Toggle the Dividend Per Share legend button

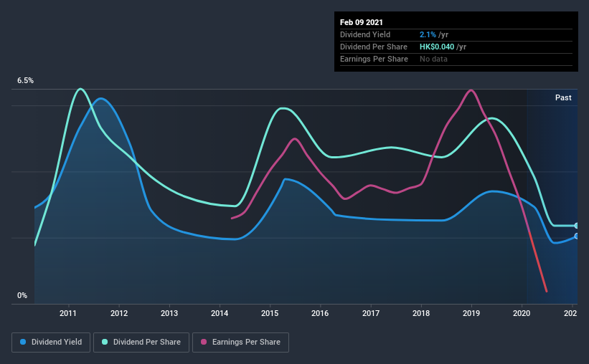coord(141,343)
